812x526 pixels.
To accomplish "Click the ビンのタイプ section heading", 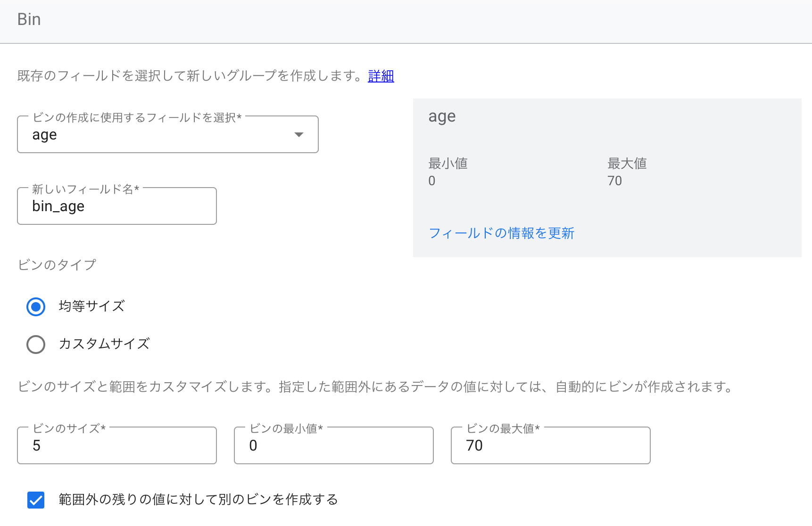I will pos(57,265).
